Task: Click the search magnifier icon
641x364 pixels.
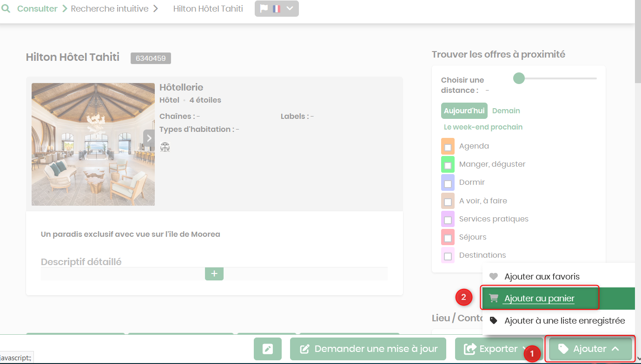Action: pyautogui.click(x=6, y=9)
